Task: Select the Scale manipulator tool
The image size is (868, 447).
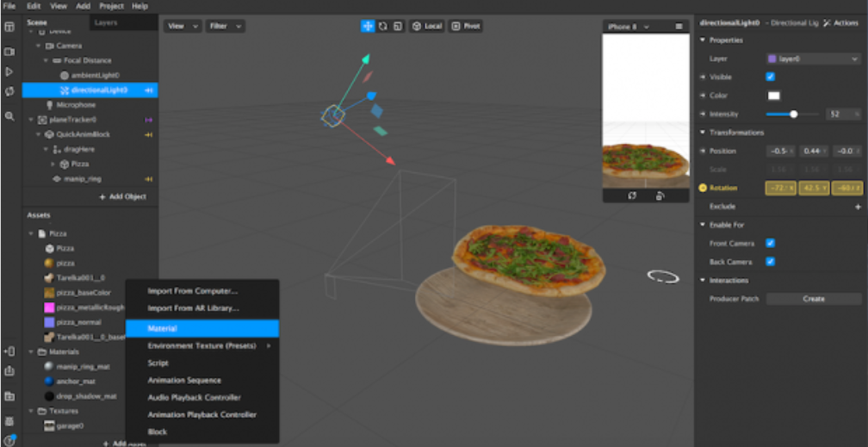Action: tap(398, 26)
